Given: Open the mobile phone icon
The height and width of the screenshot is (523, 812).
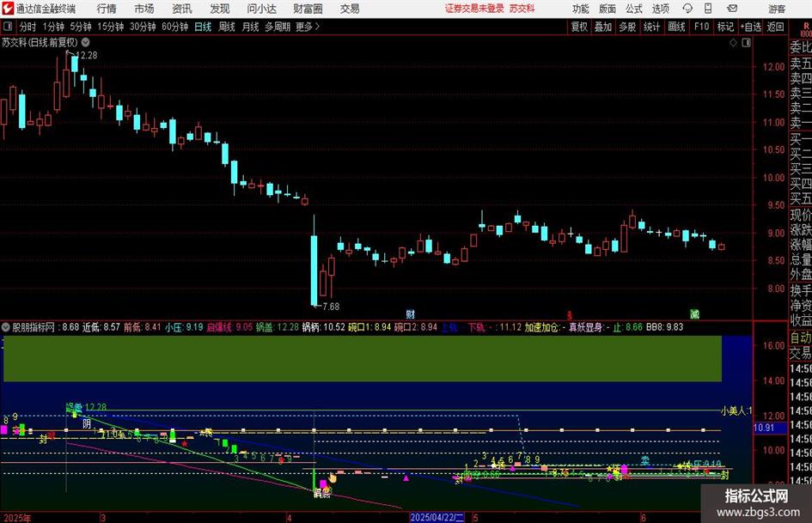Looking at the screenshot, I should pos(708,9).
